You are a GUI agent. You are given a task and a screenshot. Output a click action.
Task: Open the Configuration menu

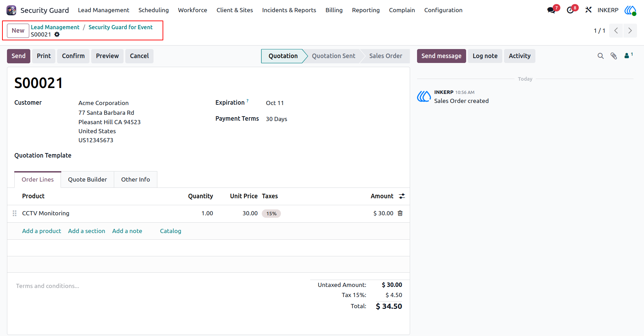click(x=443, y=10)
